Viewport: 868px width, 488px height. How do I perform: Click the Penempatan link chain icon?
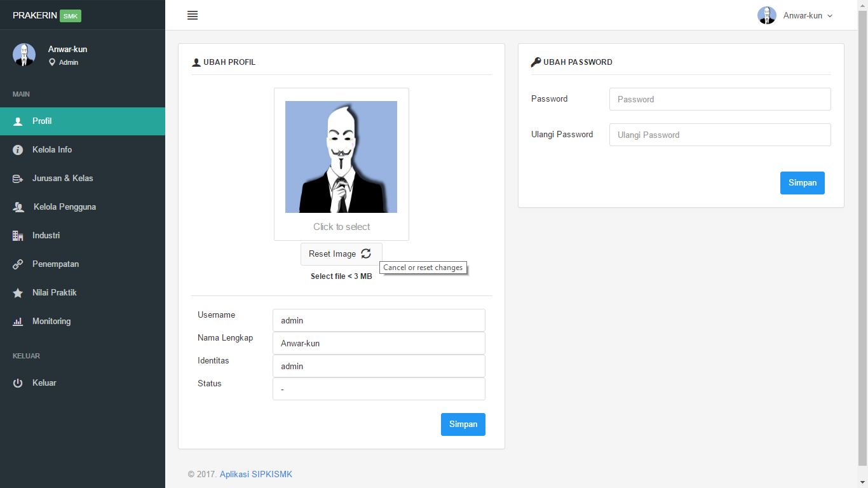(x=18, y=264)
